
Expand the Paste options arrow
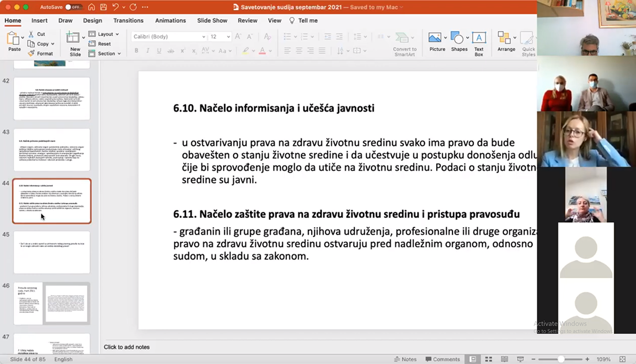pos(22,38)
